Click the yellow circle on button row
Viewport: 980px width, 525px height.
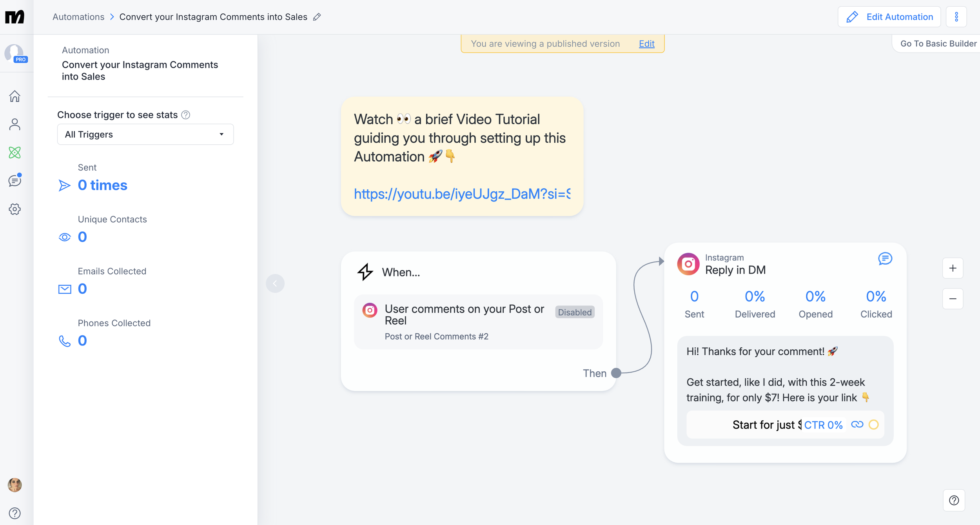(873, 425)
